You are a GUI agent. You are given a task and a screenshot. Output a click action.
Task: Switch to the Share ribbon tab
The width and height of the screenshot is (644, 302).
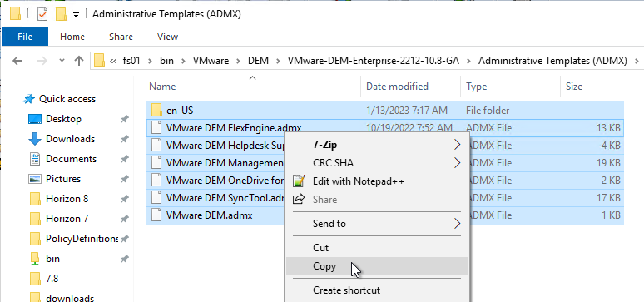[x=121, y=37]
